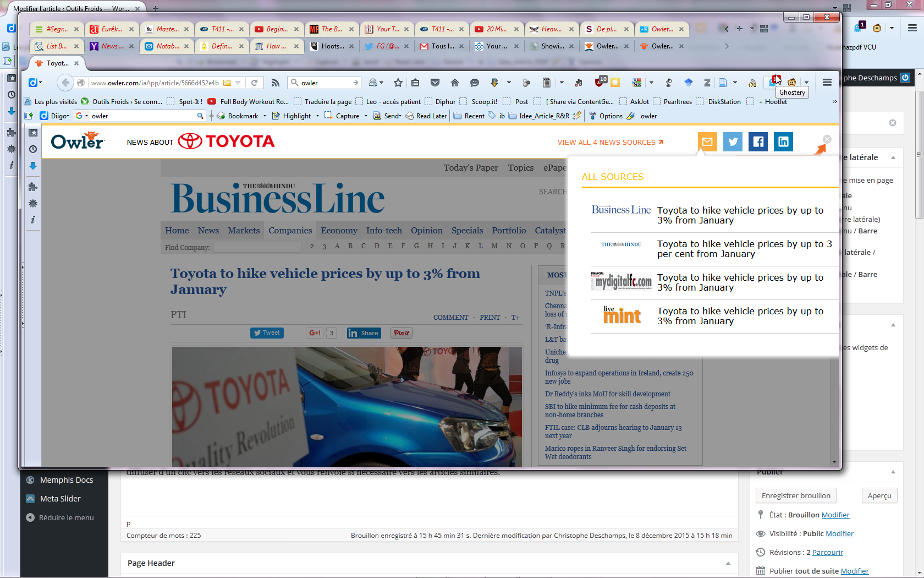Image resolution: width=924 pixels, height=578 pixels.
Task: Click Diigo Read Later button
Action: tap(426, 116)
